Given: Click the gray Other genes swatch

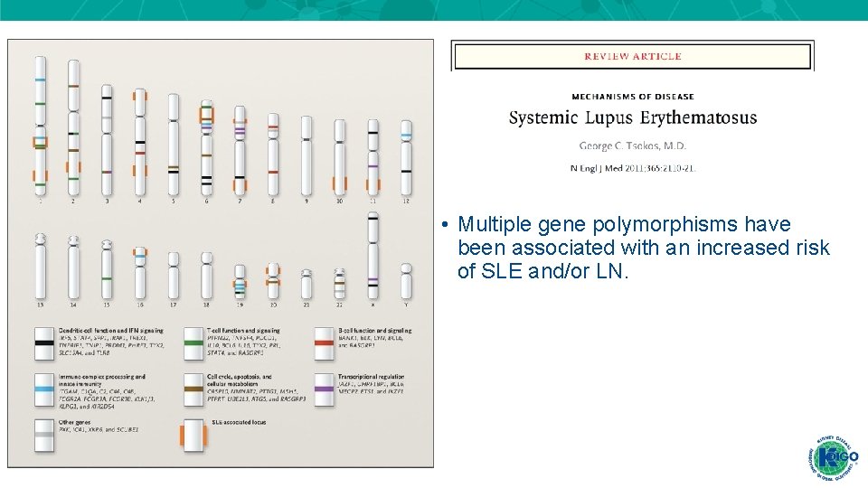Looking at the screenshot, I should point(44,436).
